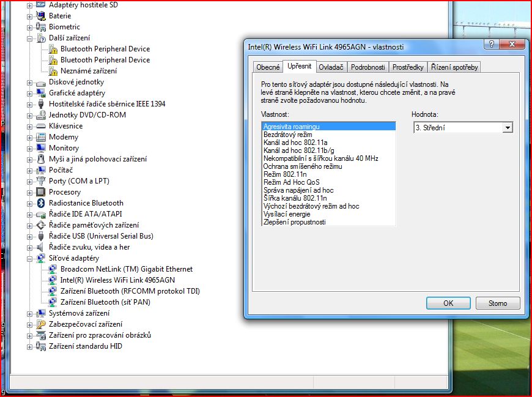Collapse the Další zařízení tree node
Image resolution: width=532 pixels, height=397 pixels.
29,39
